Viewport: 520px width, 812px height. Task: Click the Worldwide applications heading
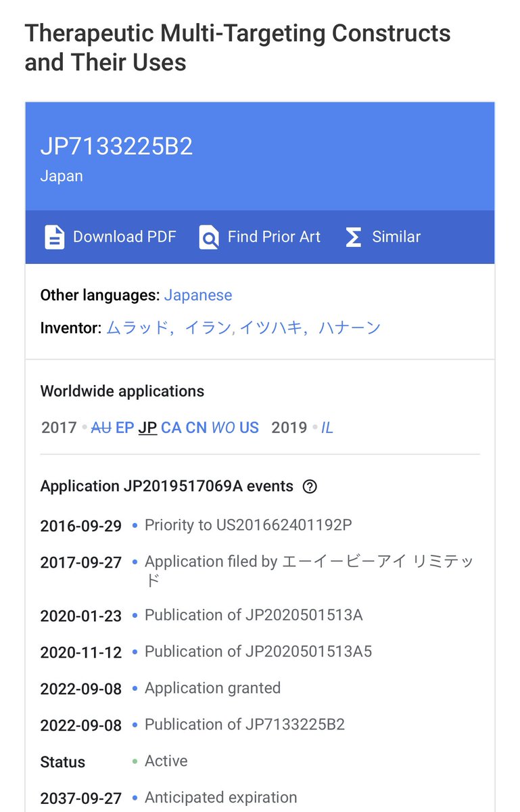(122, 391)
